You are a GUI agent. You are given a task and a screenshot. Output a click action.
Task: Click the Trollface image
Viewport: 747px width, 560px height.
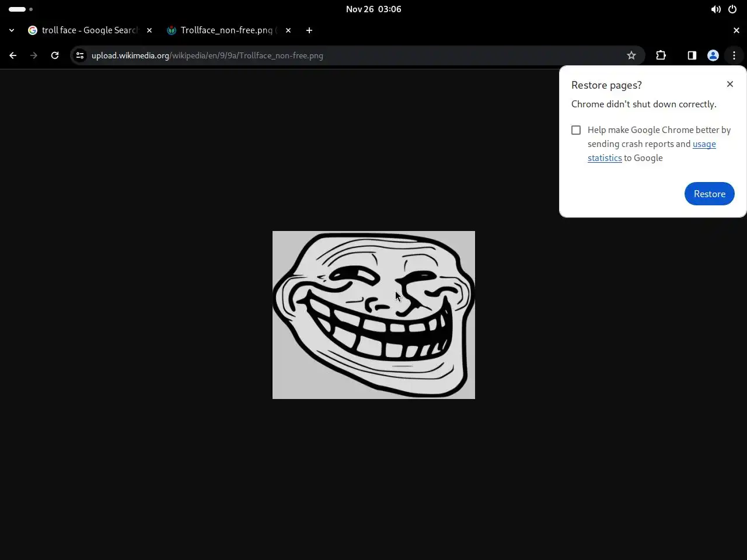click(373, 315)
